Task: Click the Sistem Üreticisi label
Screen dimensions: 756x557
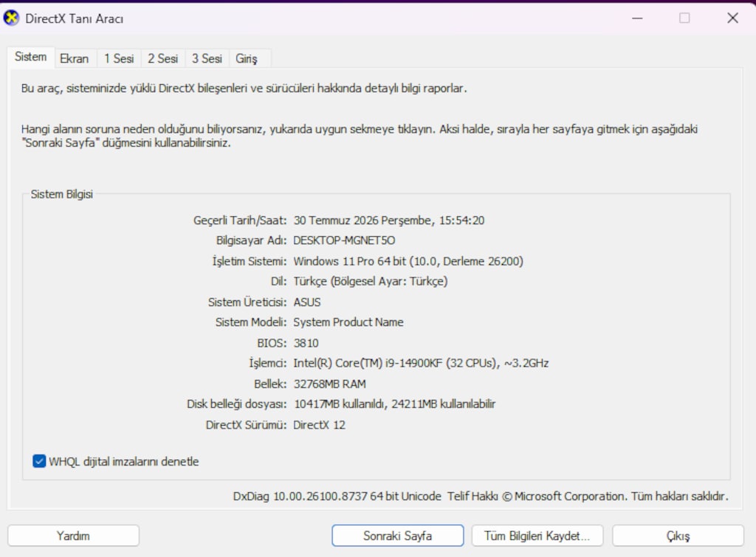Action: pos(247,302)
